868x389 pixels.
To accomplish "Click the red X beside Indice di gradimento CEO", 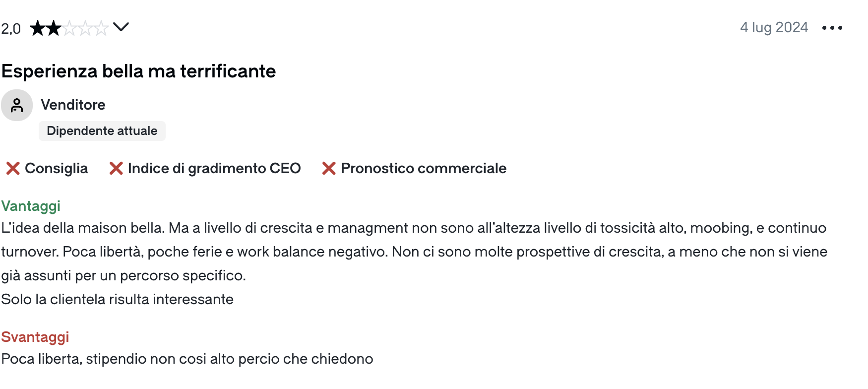I will (116, 169).
